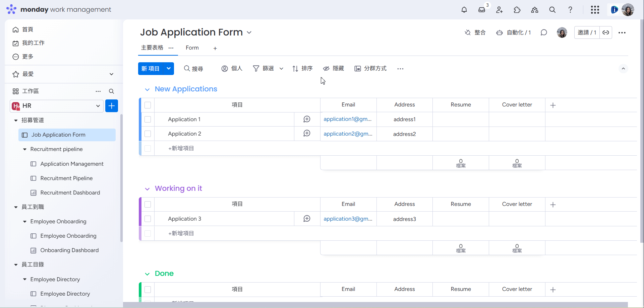Open the inbox tray icon
The image size is (644, 308).
pos(482,10)
